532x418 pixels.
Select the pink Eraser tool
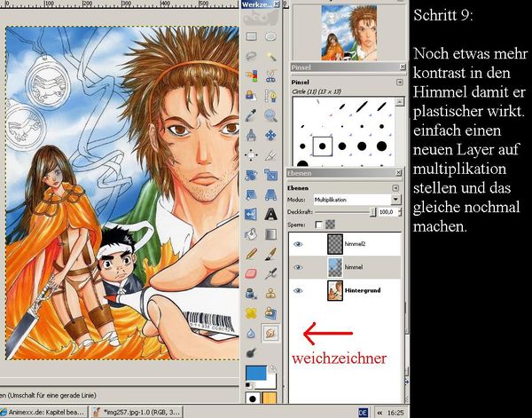coord(251,273)
